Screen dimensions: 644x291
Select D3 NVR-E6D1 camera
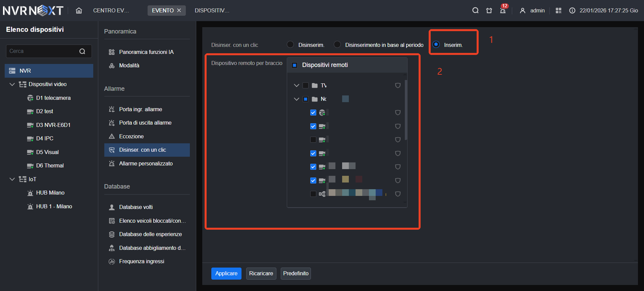pyautogui.click(x=49, y=125)
